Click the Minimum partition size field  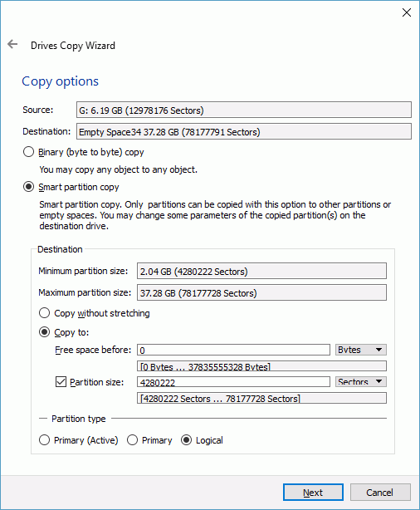[261, 271]
